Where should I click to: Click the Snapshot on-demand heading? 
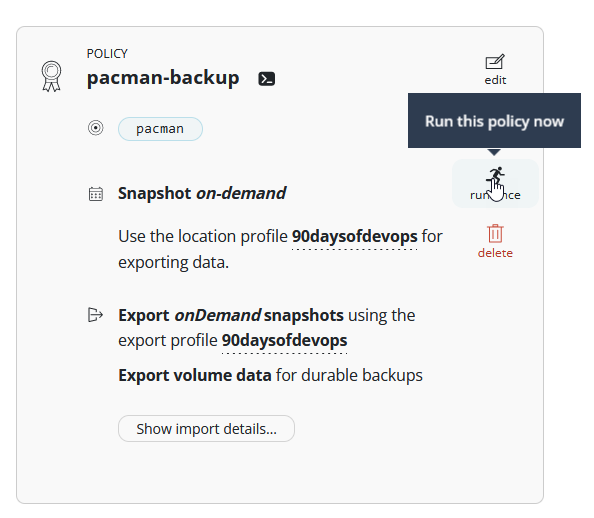(202, 193)
